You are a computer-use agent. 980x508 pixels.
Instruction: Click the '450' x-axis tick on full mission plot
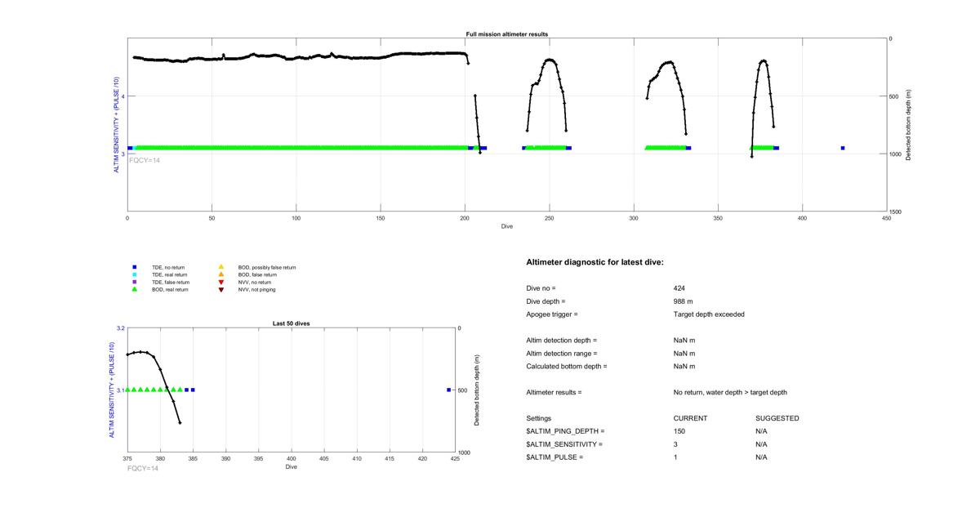point(887,218)
